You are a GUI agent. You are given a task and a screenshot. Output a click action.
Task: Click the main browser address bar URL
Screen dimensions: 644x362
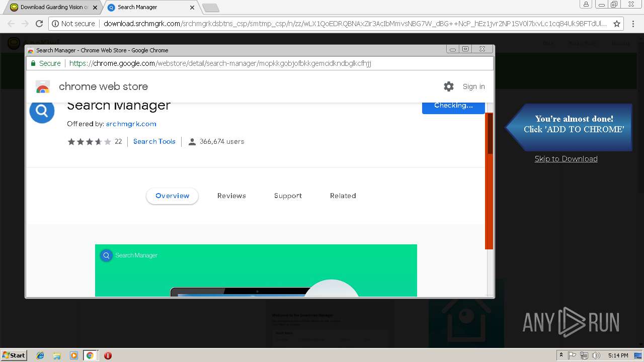point(355,24)
